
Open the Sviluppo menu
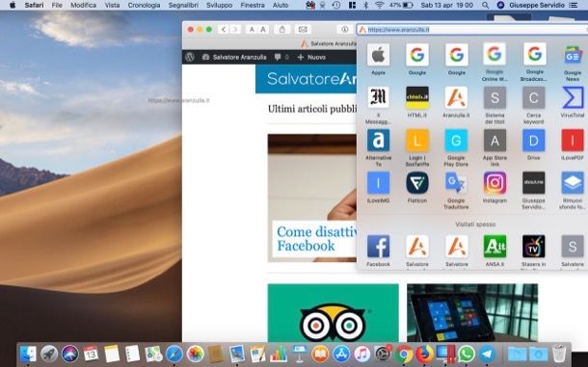(220, 5)
